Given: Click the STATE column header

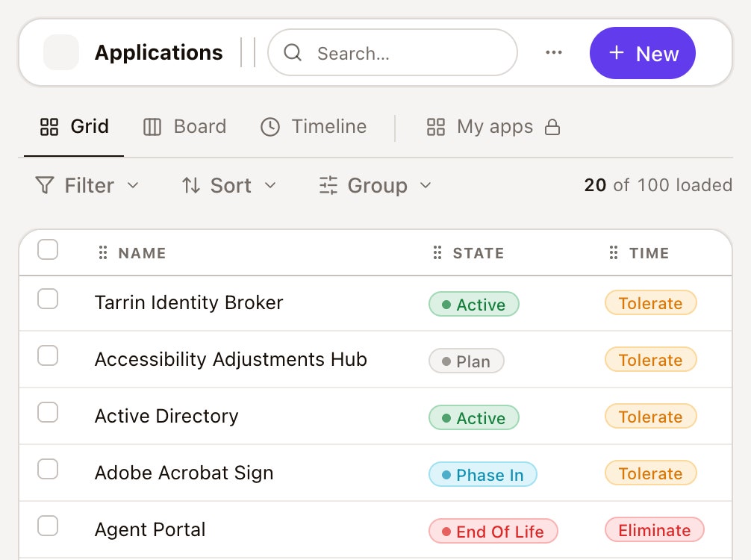Looking at the screenshot, I should tap(479, 253).
